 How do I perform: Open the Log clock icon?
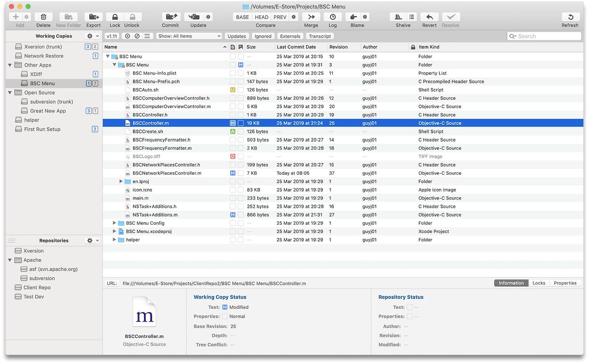(333, 17)
